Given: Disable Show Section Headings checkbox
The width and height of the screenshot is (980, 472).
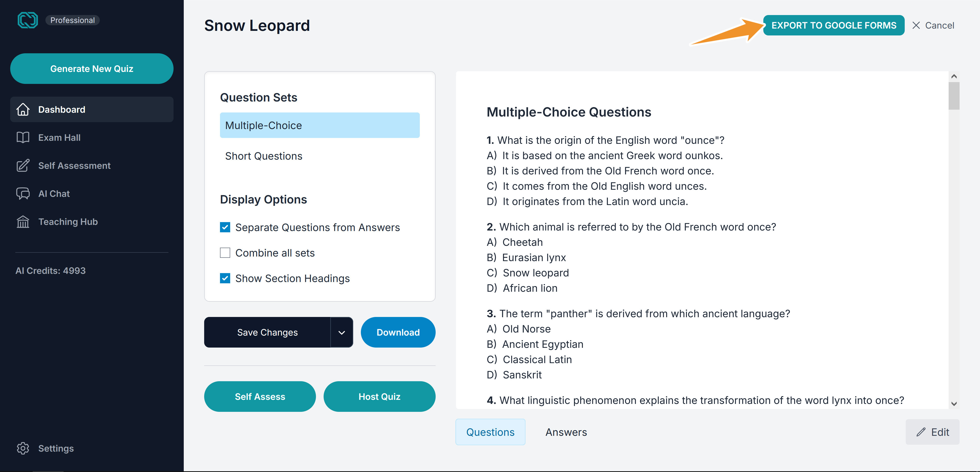Looking at the screenshot, I should pyautogui.click(x=225, y=278).
